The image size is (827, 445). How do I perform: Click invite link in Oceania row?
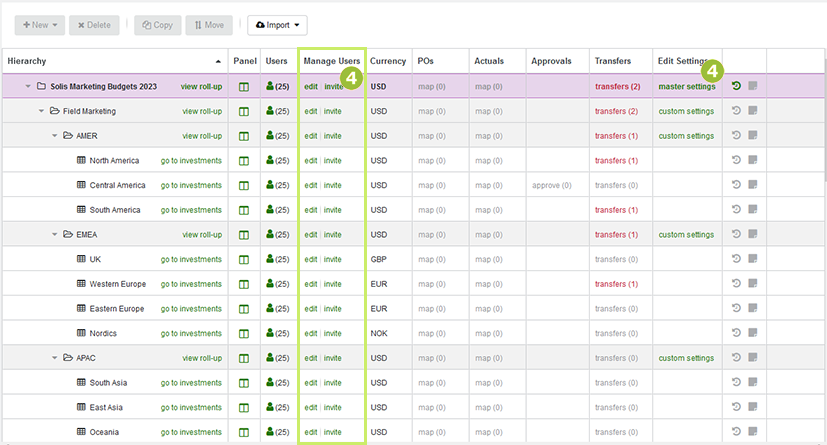pos(333,432)
